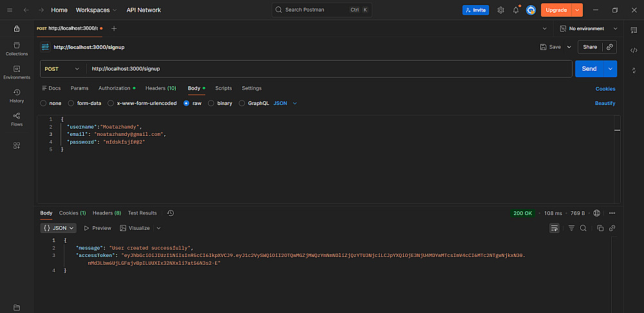
Task: Search the response with the magnifier icon
Action: point(583,228)
